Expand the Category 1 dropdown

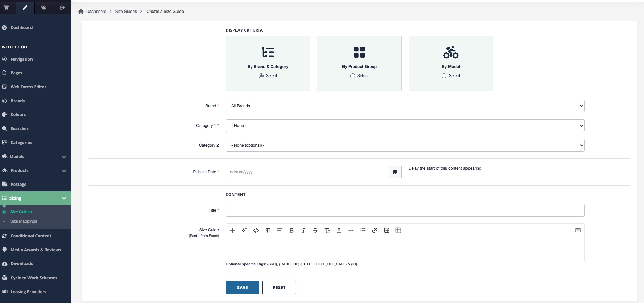pos(405,126)
